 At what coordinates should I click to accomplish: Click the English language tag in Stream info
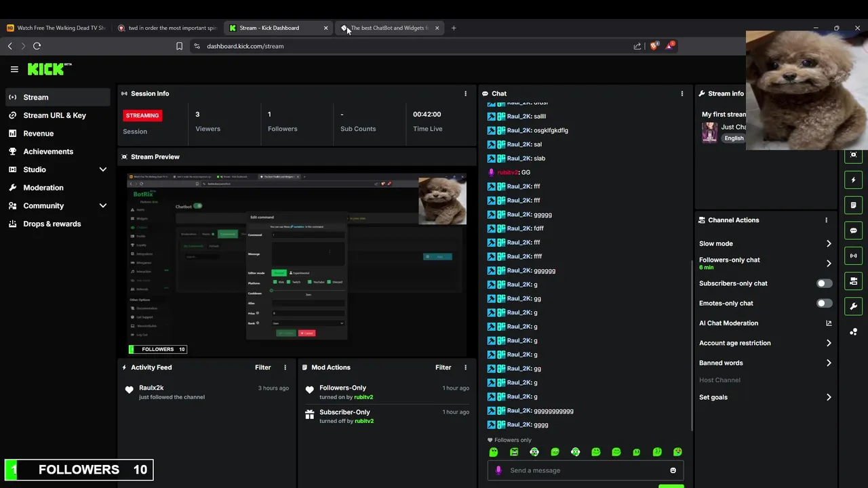pyautogui.click(x=734, y=138)
